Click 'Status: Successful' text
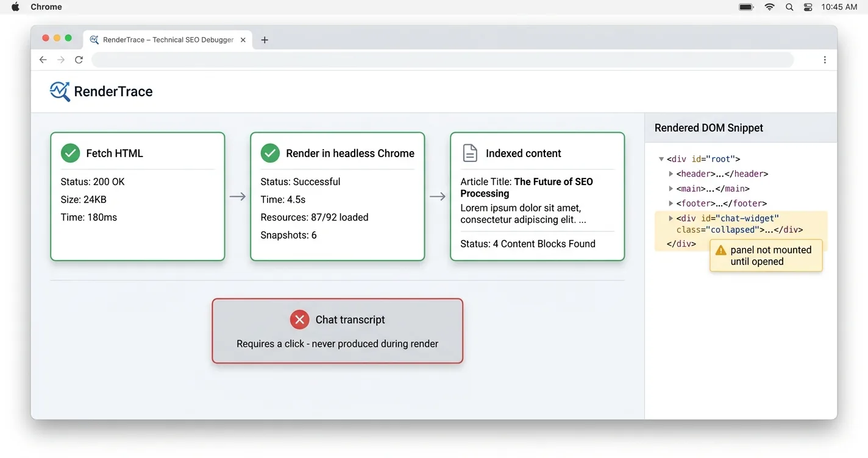The image size is (868, 458). pos(301,181)
